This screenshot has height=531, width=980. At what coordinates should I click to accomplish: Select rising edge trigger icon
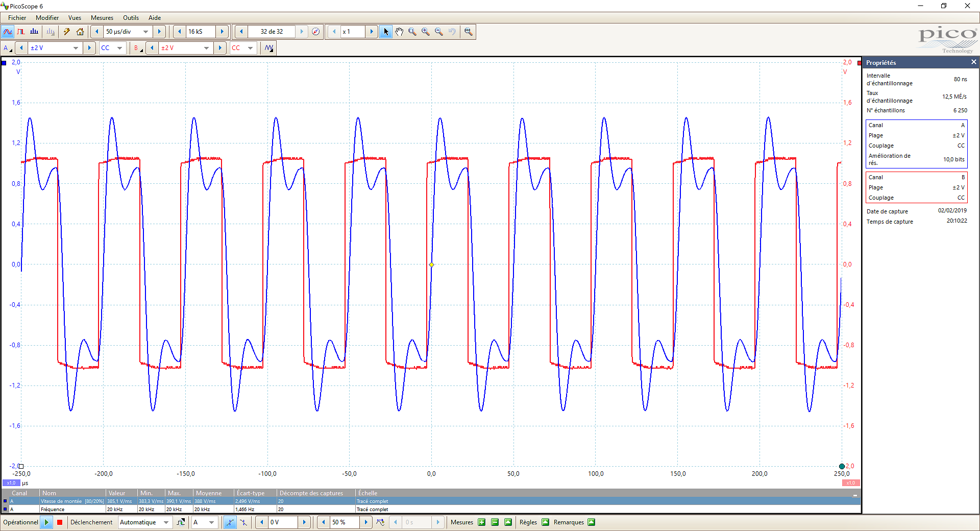point(230,522)
